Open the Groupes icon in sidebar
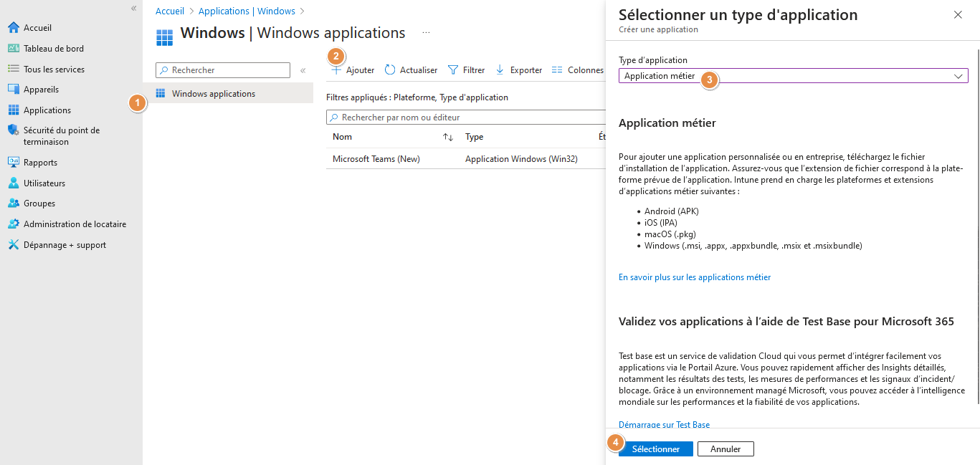Image resolution: width=980 pixels, height=465 pixels. [x=13, y=203]
